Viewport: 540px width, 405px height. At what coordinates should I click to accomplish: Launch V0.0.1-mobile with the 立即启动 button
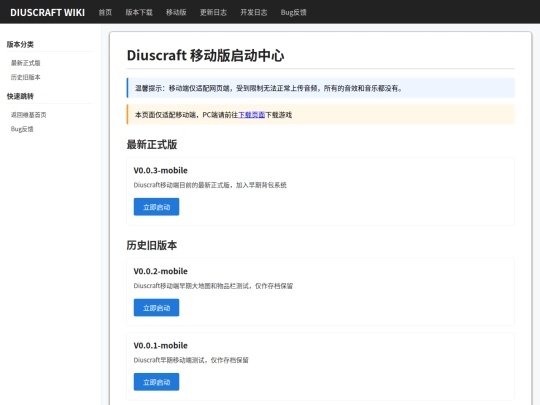[x=156, y=382]
